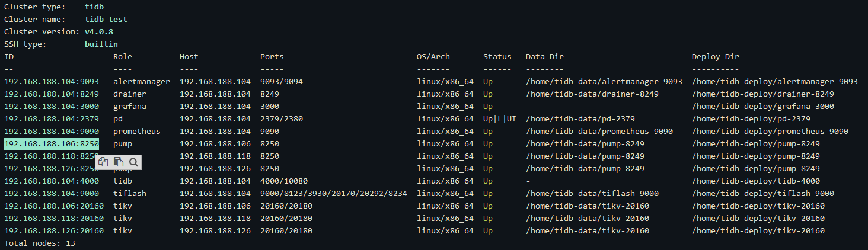Image resolution: width=868 pixels, height=250 pixels.
Task: Click /home/tidb-deploy/grafana-3000 path
Action: 763,107
